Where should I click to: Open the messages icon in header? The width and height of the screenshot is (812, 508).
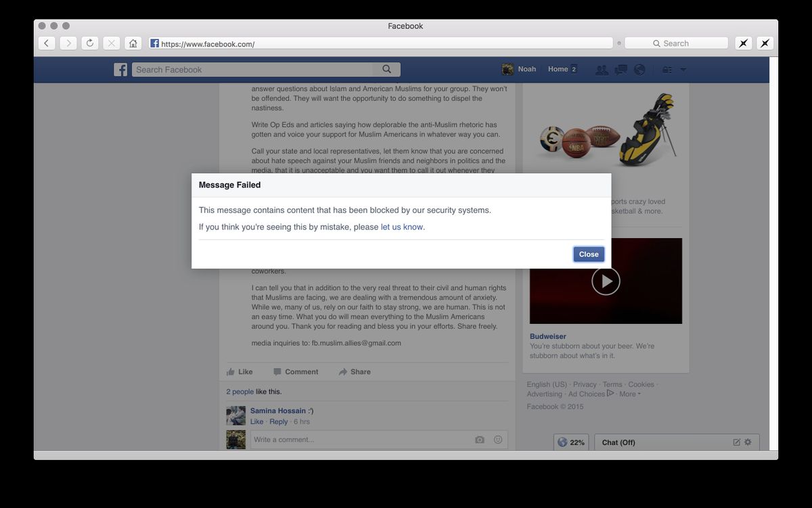(621, 70)
